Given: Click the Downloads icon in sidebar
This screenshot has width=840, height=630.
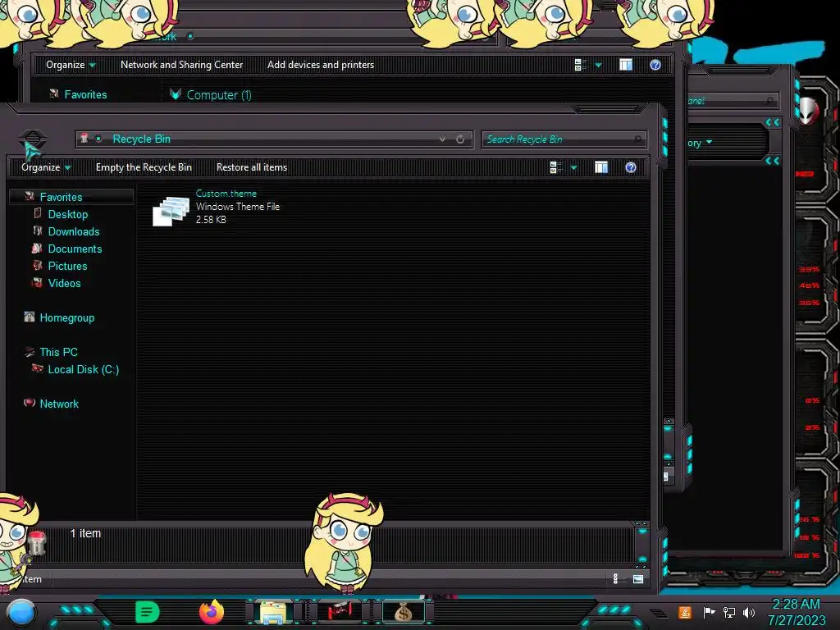Looking at the screenshot, I should (x=38, y=231).
